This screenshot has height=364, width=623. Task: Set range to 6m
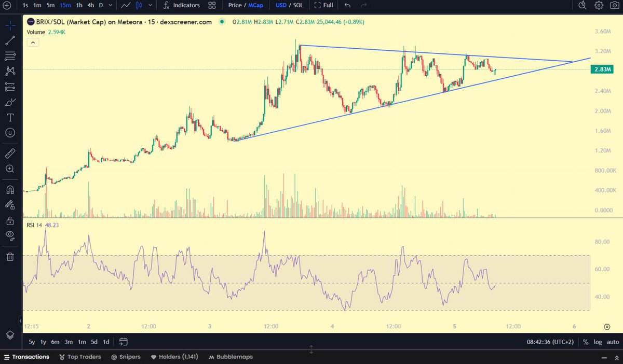(x=56, y=342)
